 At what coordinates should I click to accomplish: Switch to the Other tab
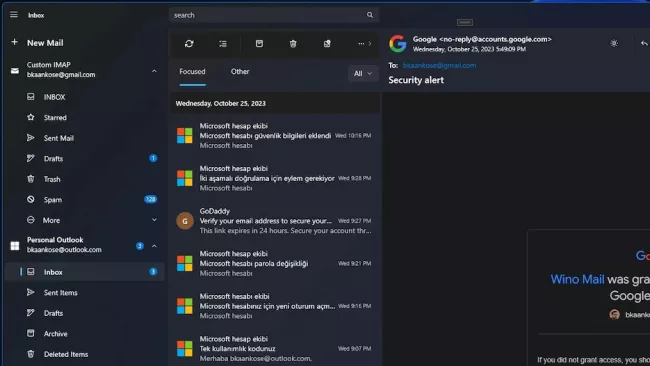coord(240,72)
